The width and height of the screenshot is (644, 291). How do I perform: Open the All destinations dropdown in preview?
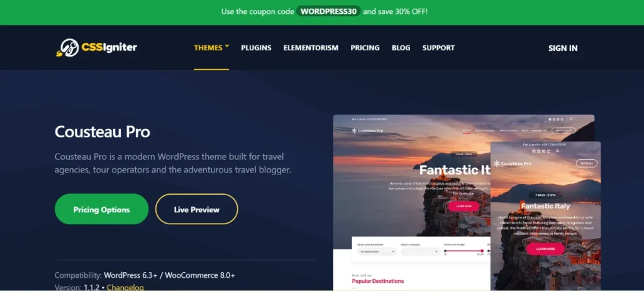click(377, 251)
